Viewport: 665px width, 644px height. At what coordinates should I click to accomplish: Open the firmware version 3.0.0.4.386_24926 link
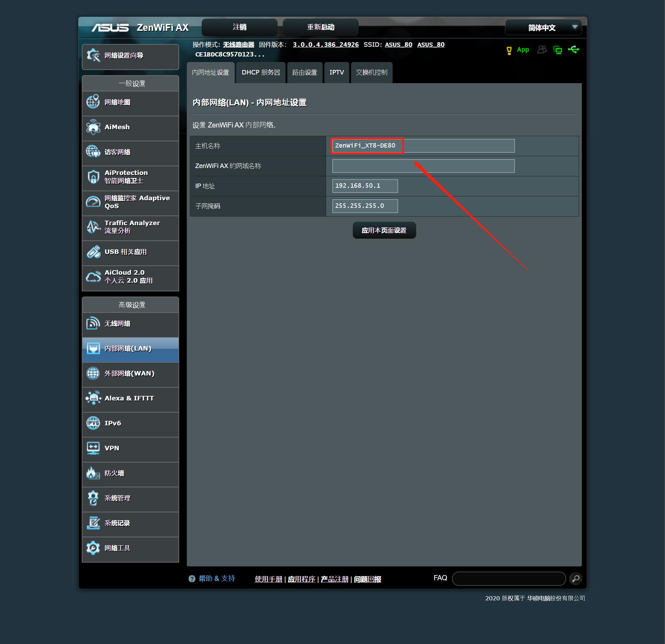325,45
